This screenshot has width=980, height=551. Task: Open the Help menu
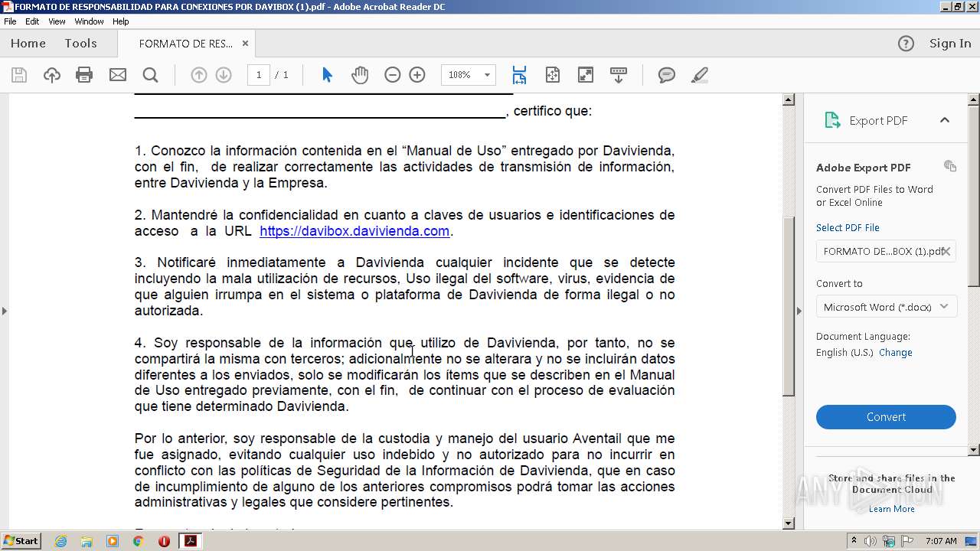pyautogui.click(x=121, y=21)
